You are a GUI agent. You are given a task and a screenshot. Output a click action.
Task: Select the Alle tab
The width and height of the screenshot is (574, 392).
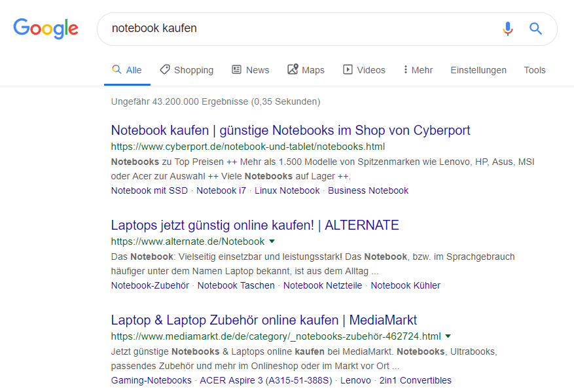tap(127, 70)
